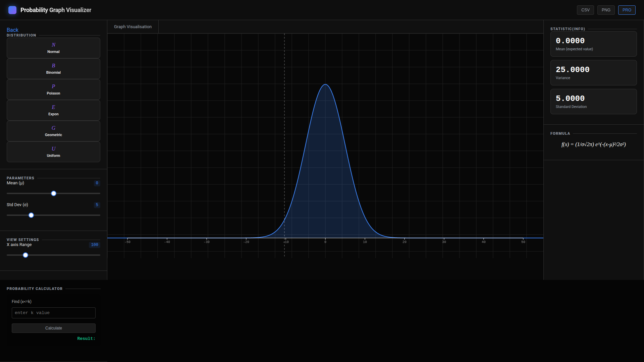The height and width of the screenshot is (362, 644).
Task: Open the PRO upgrade button
Action: click(x=627, y=10)
